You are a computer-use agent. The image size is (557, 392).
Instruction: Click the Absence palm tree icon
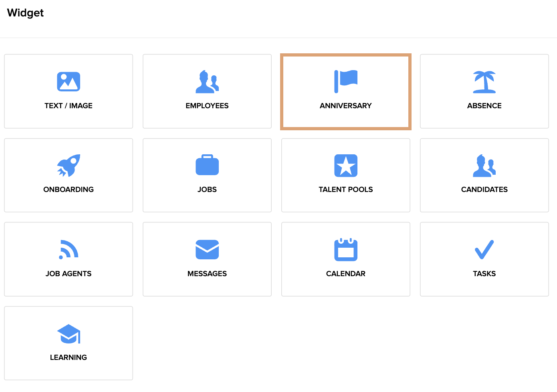tap(484, 82)
